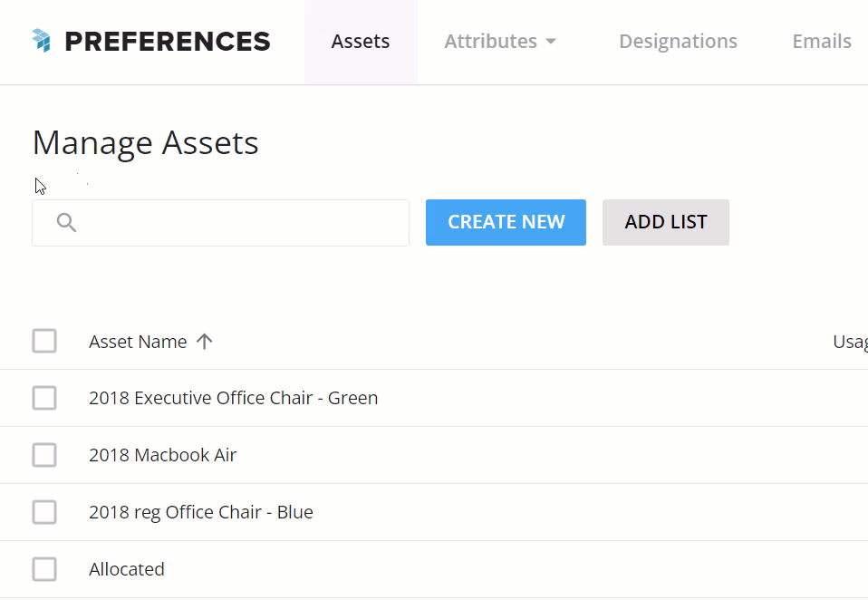Switch to the Assets tab

click(x=360, y=41)
